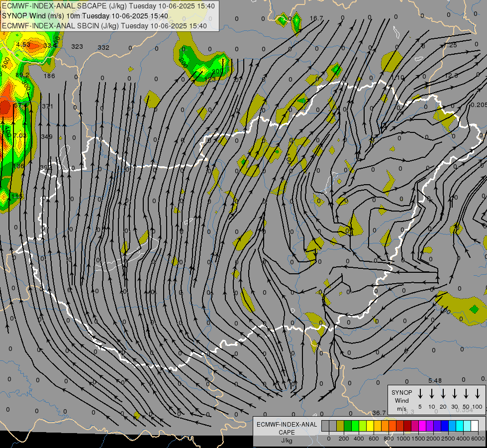Pick the olive swatch in CAPE legend
This screenshot has width=487, height=448.
[340, 426]
